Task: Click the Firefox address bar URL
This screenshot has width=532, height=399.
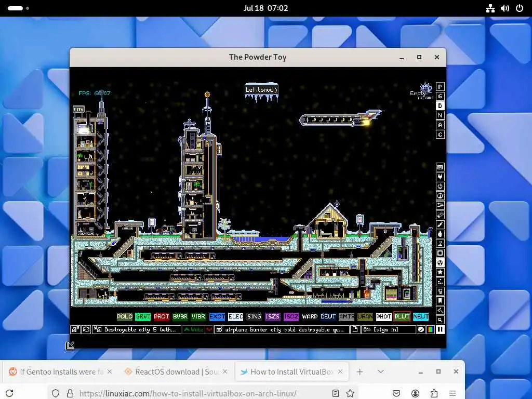Action: click(x=188, y=394)
